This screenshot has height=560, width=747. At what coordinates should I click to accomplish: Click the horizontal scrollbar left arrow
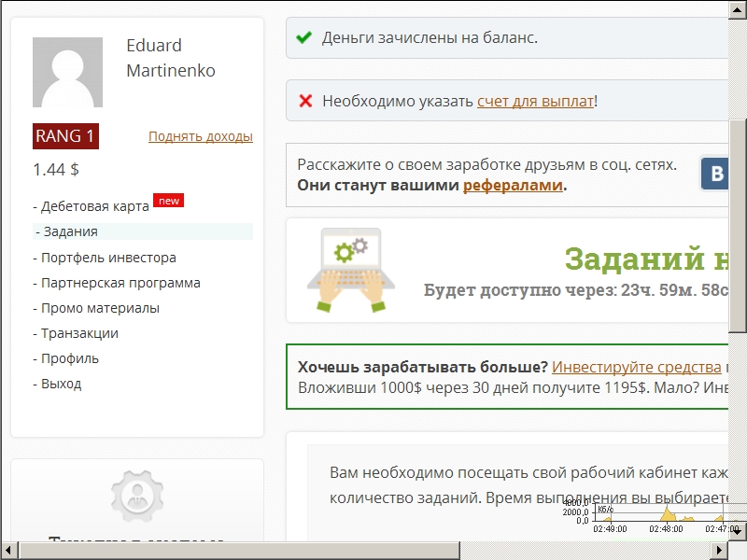(x=8, y=551)
